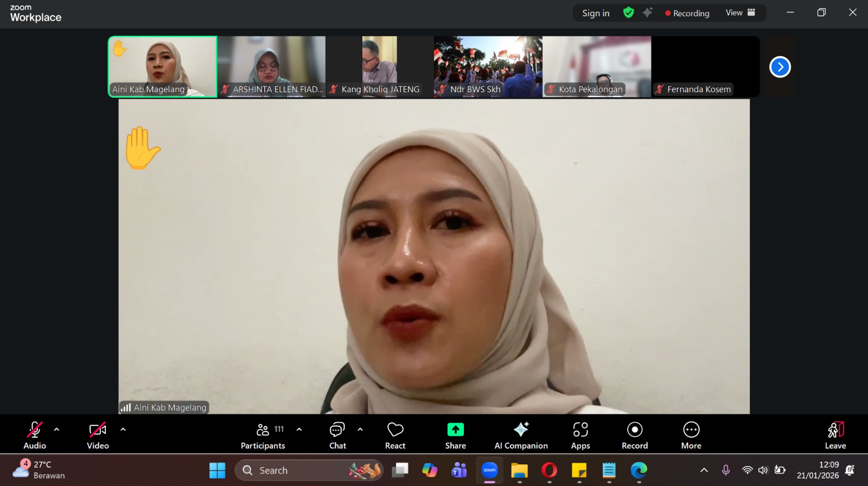The width and height of the screenshot is (868, 486).
Task: Open the Apps panel
Action: tap(580, 436)
